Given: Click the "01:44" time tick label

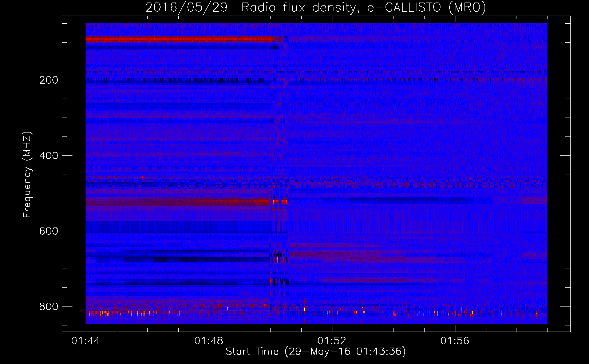Looking at the screenshot, I should coord(86,341).
